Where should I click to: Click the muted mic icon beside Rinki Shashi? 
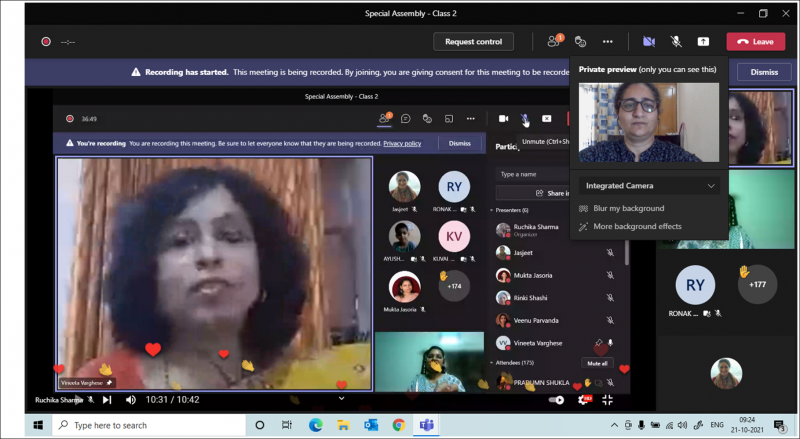point(610,298)
